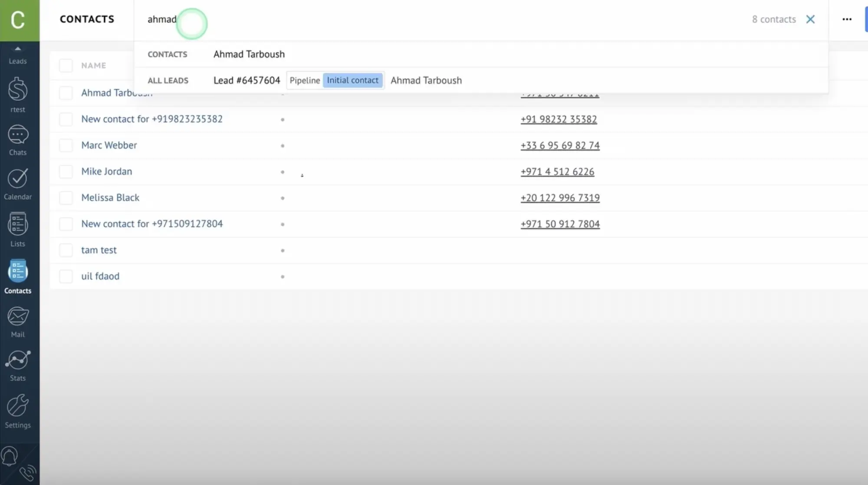Click the phone call icon
This screenshot has width=868, height=485.
point(28,473)
